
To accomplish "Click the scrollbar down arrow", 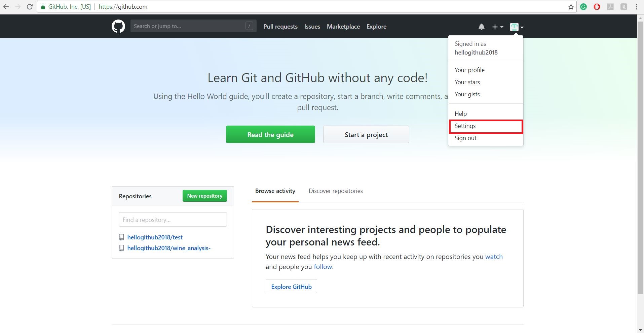I will (640, 330).
